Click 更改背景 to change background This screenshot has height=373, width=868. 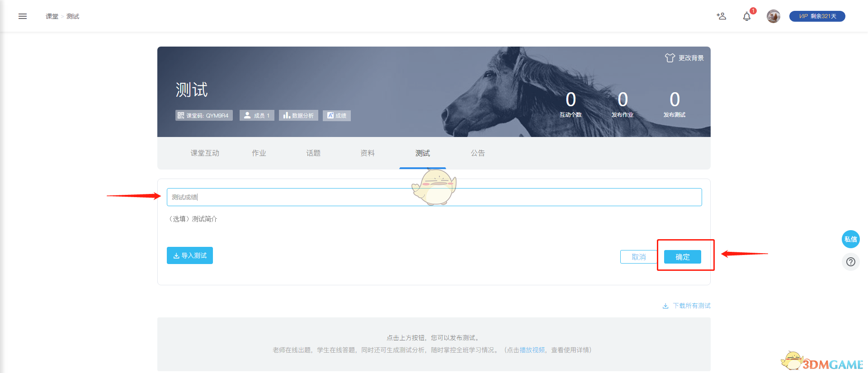tap(684, 58)
